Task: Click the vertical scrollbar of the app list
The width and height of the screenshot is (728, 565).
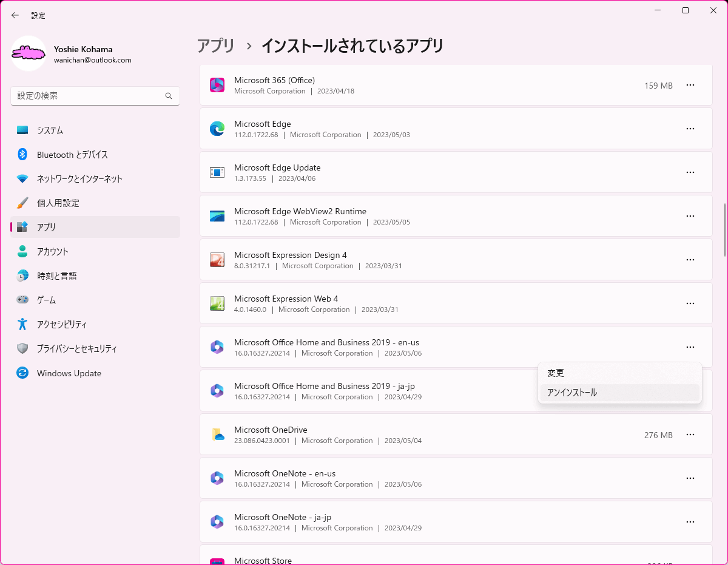Action: (x=724, y=231)
